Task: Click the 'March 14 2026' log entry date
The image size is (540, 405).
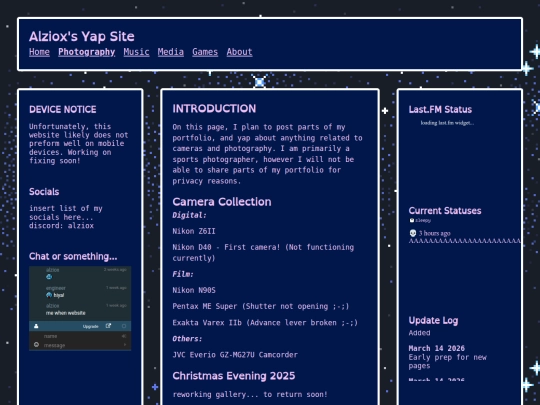Action: point(437,348)
